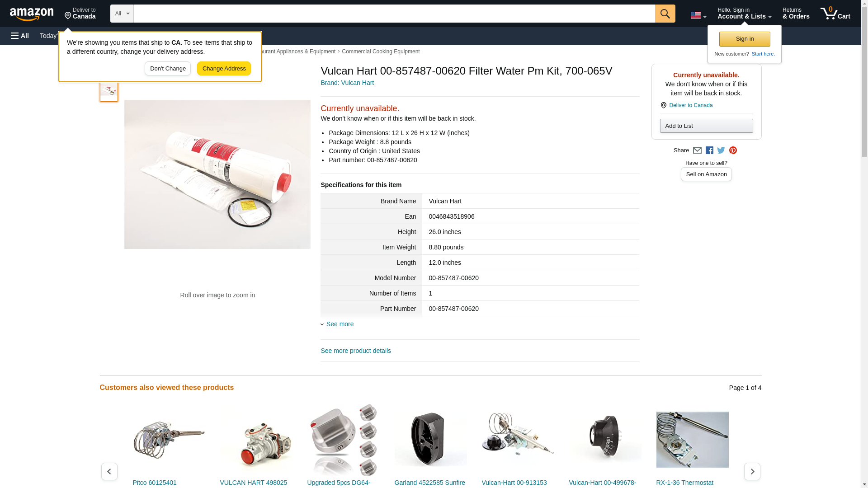The height and width of the screenshot is (488, 868).
Task: Go to next carousel page arrow
Action: [x=752, y=471]
